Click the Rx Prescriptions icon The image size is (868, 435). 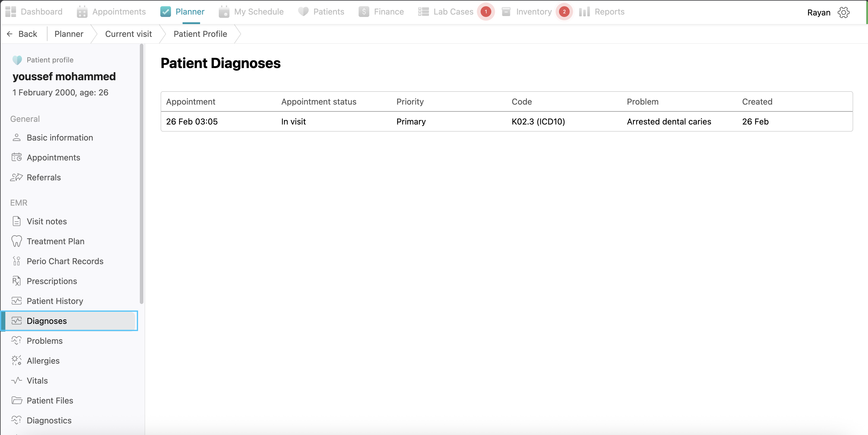coord(17,281)
